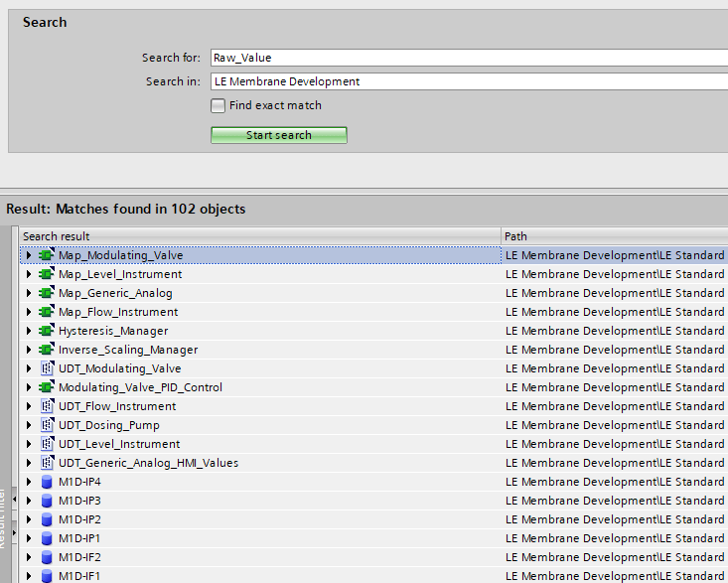The width and height of the screenshot is (728, 583).
Task: Click the M1D-IP4 database icon
Action: point(46,482)
